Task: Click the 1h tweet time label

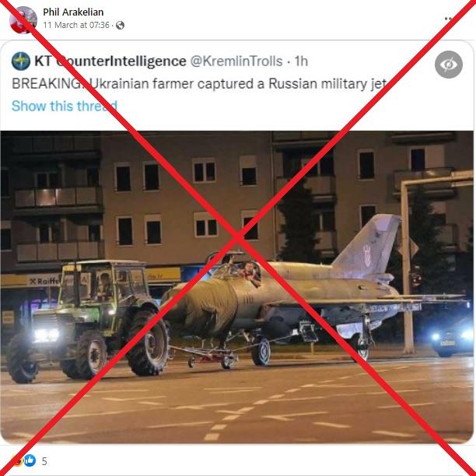Action: coord(301,61)
